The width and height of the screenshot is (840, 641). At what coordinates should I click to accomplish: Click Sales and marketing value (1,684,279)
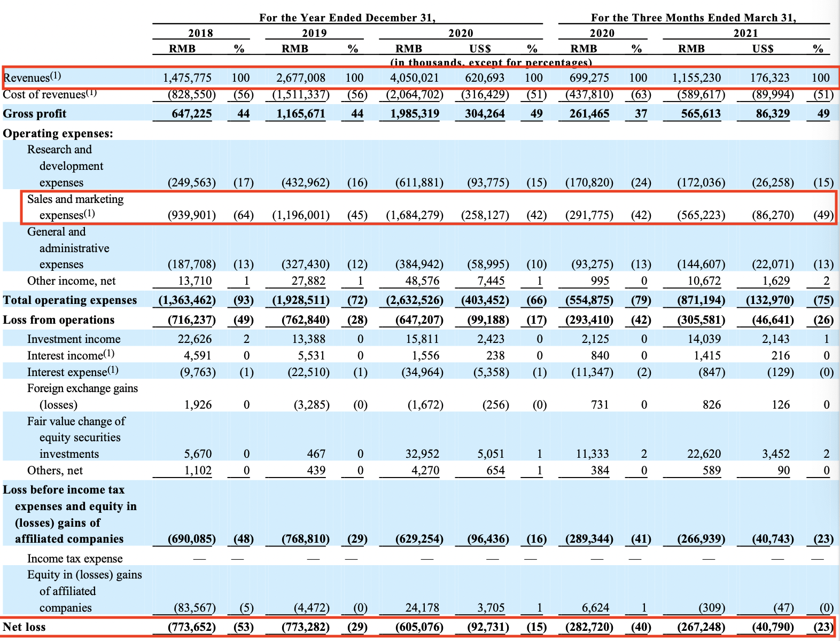tap(415, 215)
